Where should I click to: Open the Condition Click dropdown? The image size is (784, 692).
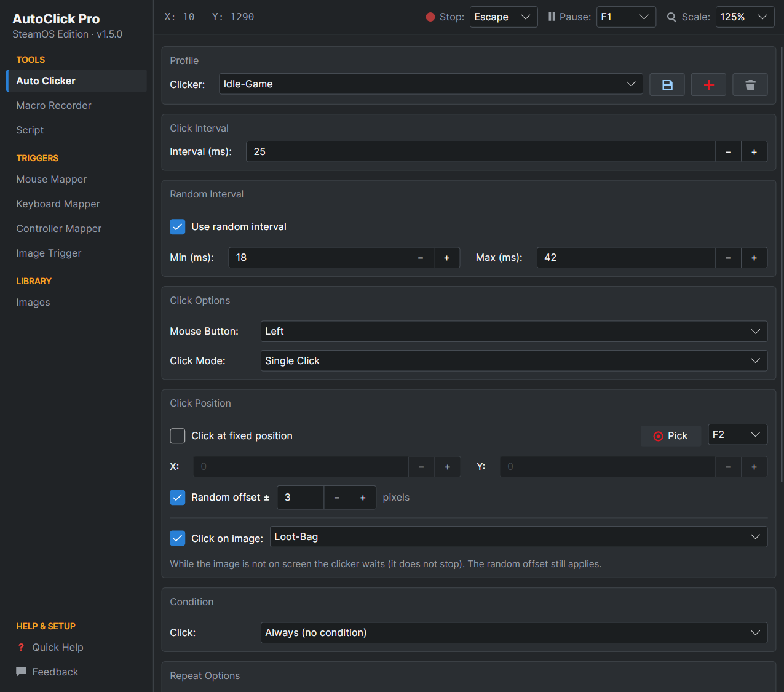(x=514, y=633)
